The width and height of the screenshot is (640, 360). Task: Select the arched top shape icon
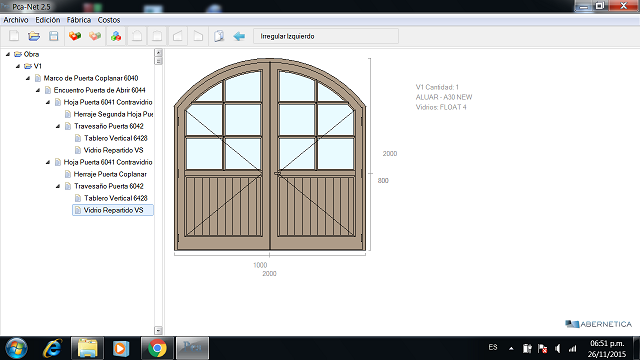click(137, 36)
